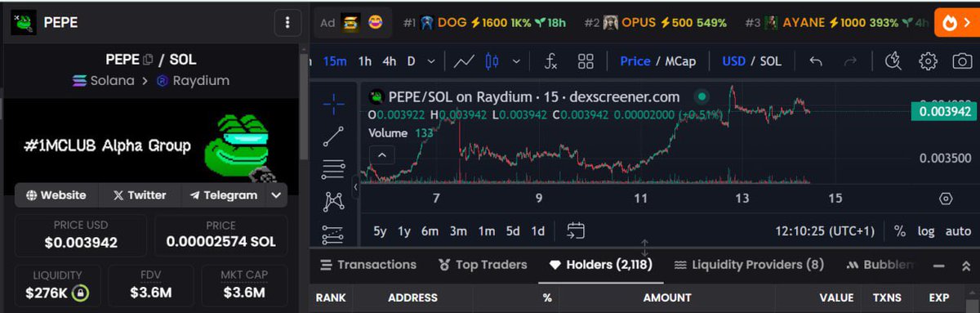Select the 1h timeframe
The height and width of the screenshot is (313, 980).
click(365, 61)
